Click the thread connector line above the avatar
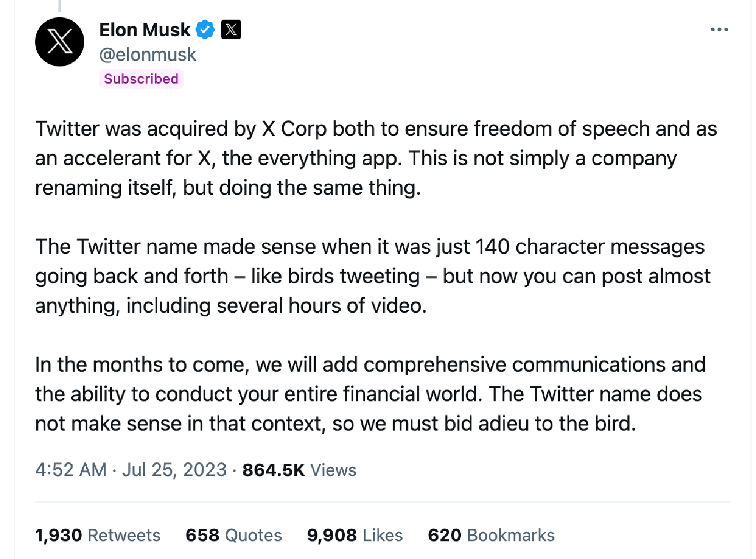This screenshot has height=559, width=756. pos(59,5)
